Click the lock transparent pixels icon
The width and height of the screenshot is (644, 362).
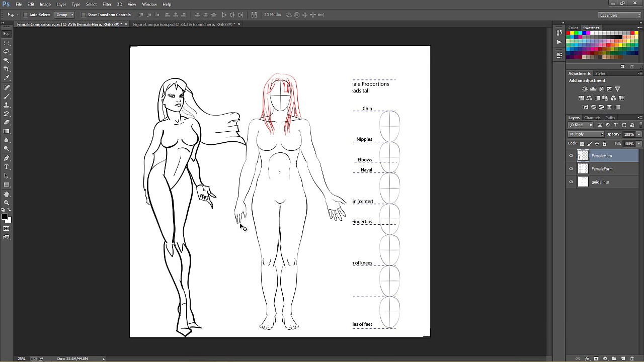click(582, 144)
